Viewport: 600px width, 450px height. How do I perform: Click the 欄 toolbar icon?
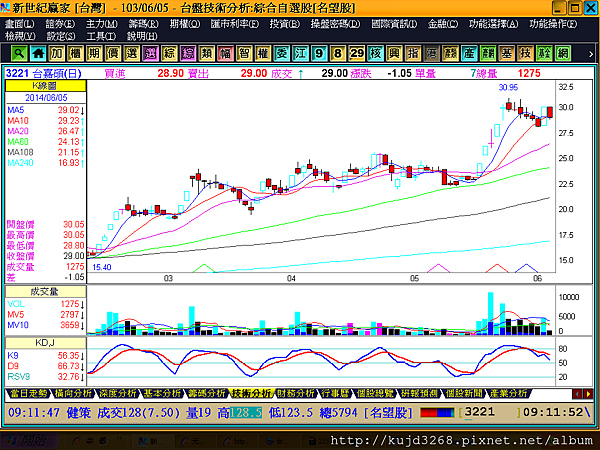click(75, 53)
